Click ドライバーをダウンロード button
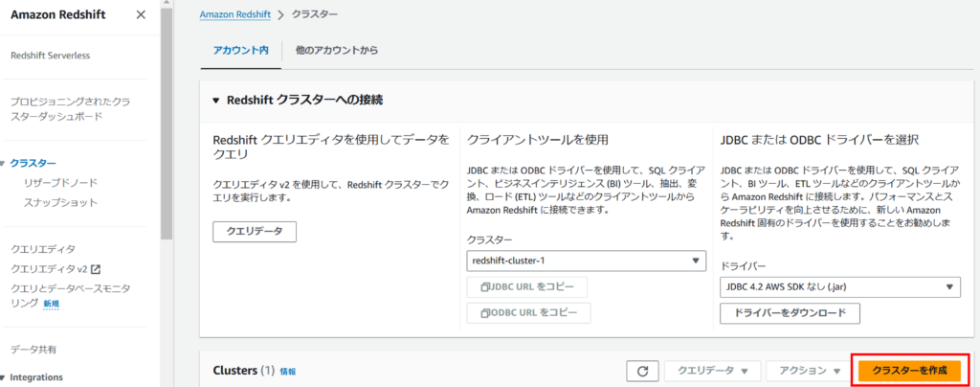980x387 pixels. (790, 313)
